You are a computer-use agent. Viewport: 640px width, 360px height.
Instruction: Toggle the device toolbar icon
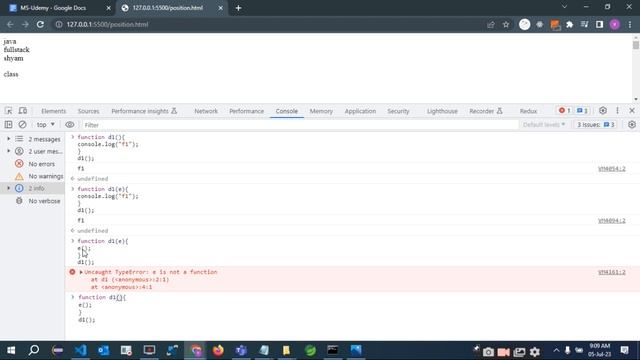pos(23,111)
